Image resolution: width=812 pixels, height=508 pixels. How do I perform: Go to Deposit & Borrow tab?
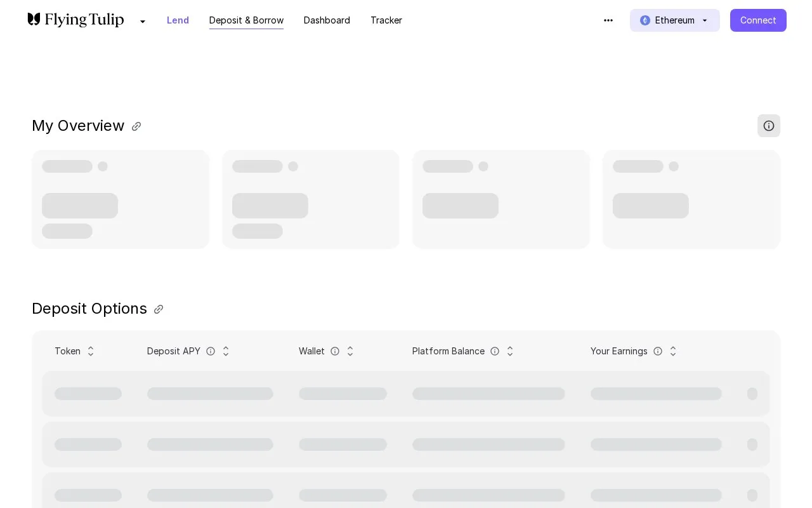[246, 20]
